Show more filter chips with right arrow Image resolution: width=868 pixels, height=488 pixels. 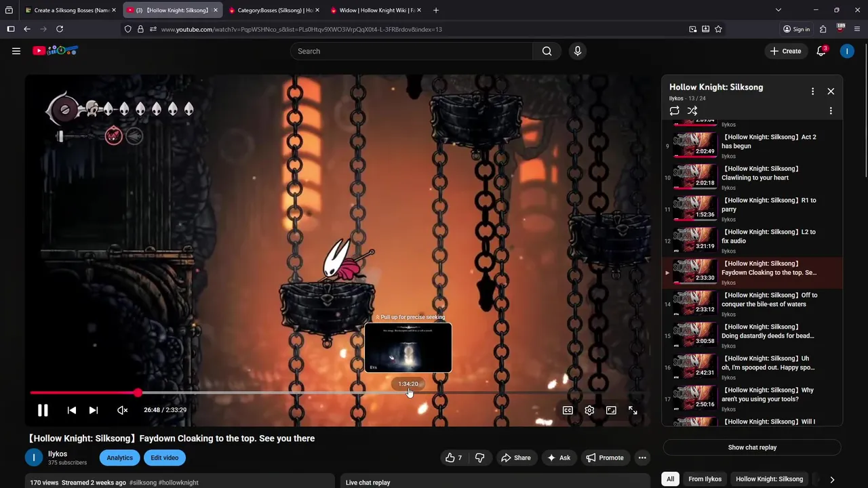(832, 479)
